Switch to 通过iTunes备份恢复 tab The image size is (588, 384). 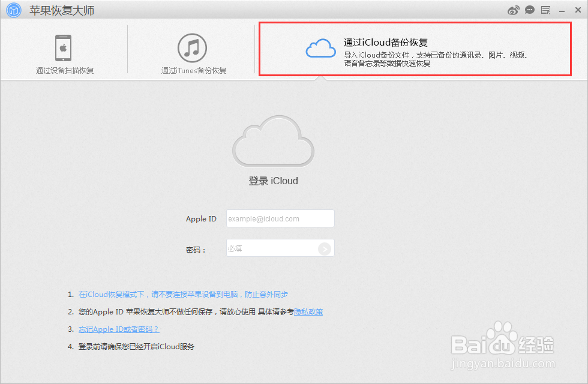193,71
